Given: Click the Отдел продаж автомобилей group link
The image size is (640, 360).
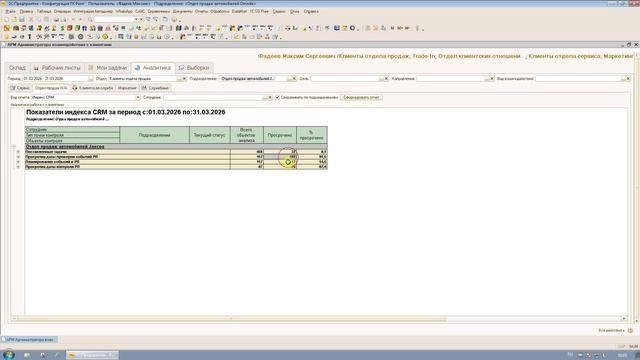Looking at the screenshot, I should coord(65,147).
